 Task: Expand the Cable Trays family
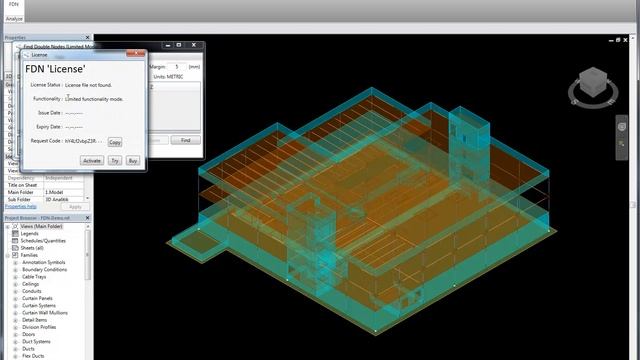[x=16, y=277]
